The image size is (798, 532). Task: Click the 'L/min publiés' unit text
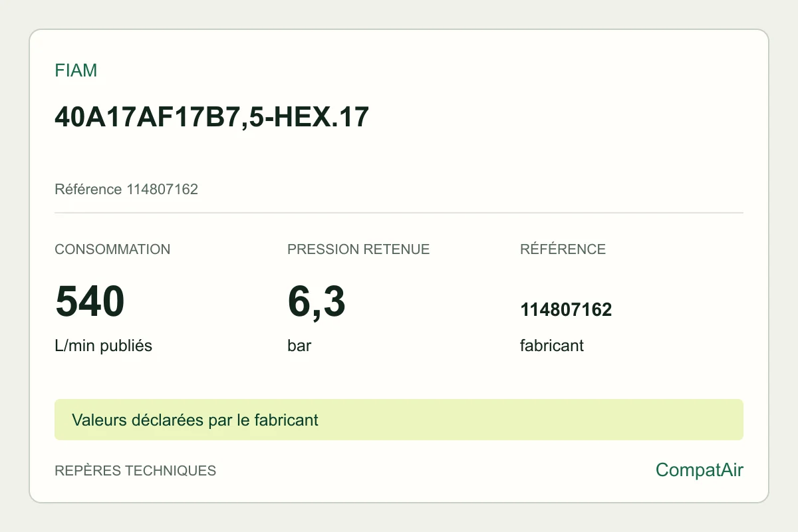pos(103,346)
